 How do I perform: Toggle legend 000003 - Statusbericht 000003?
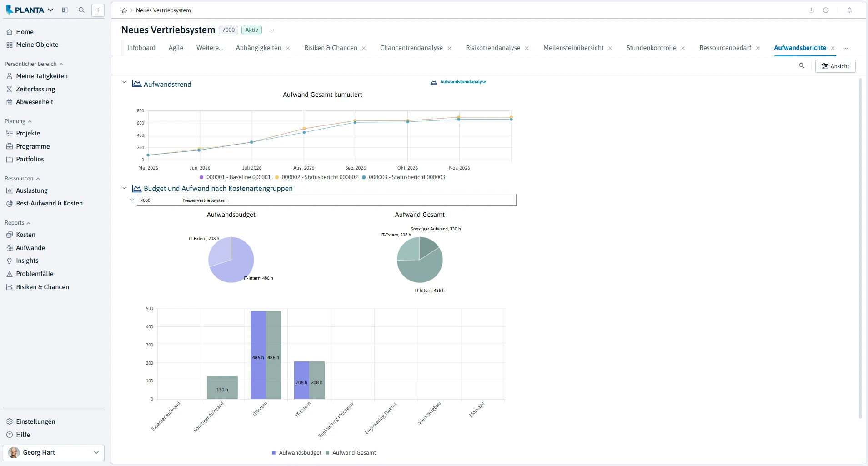[x=404, y=177]
